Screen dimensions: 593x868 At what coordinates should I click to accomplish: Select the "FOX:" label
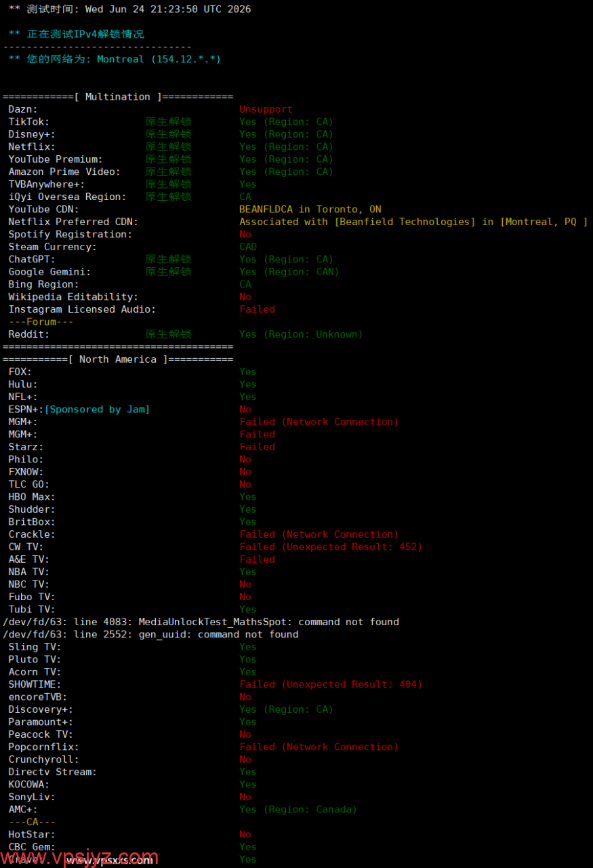20,372
